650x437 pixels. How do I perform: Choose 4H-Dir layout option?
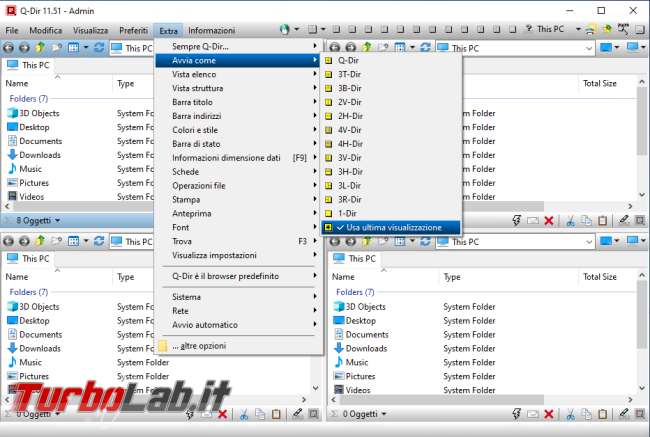[391, 144]
